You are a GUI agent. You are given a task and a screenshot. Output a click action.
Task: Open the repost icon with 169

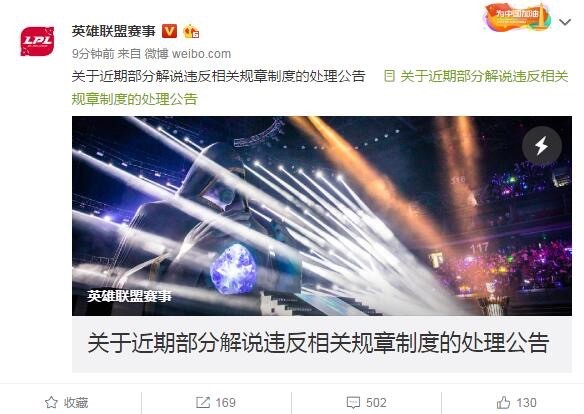pyautogui.click(x=203, y=402)
